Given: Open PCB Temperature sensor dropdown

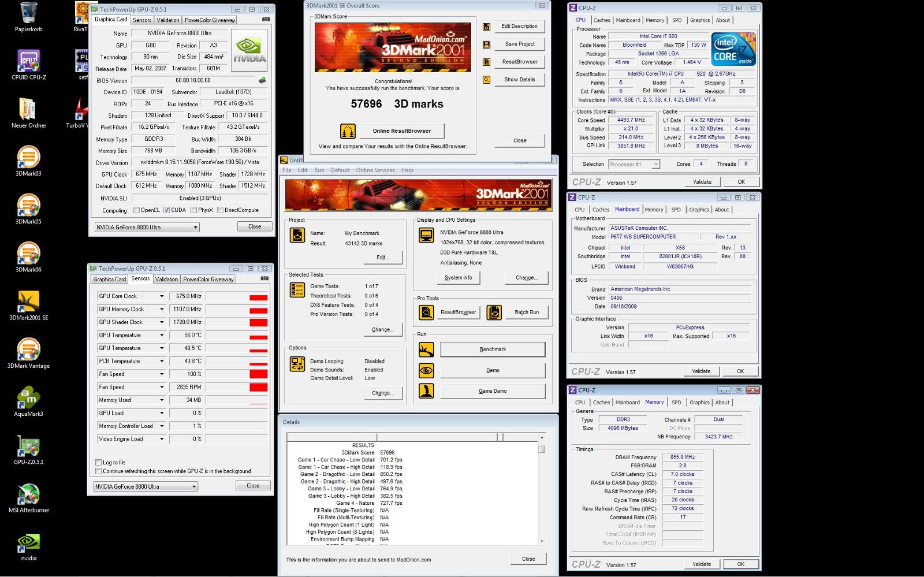Looking at the screenshot, I should pyautogui.click(x=162, y=362).
